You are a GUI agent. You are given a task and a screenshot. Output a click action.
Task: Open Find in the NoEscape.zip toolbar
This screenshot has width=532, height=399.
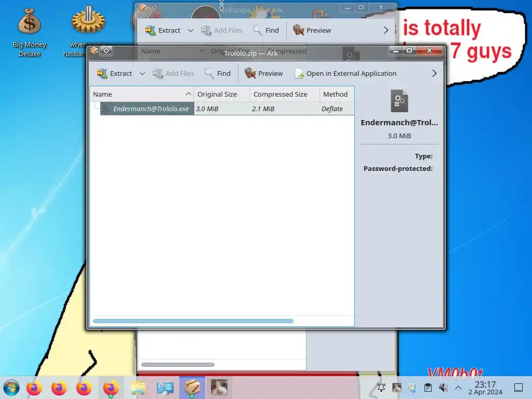click(265, 30)
